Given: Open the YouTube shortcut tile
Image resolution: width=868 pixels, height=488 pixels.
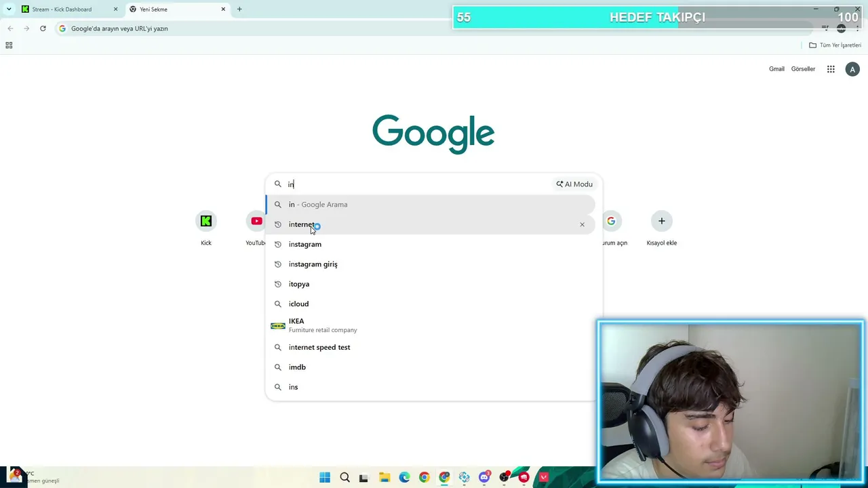Looking at the screenshot, I should [256, 228].
